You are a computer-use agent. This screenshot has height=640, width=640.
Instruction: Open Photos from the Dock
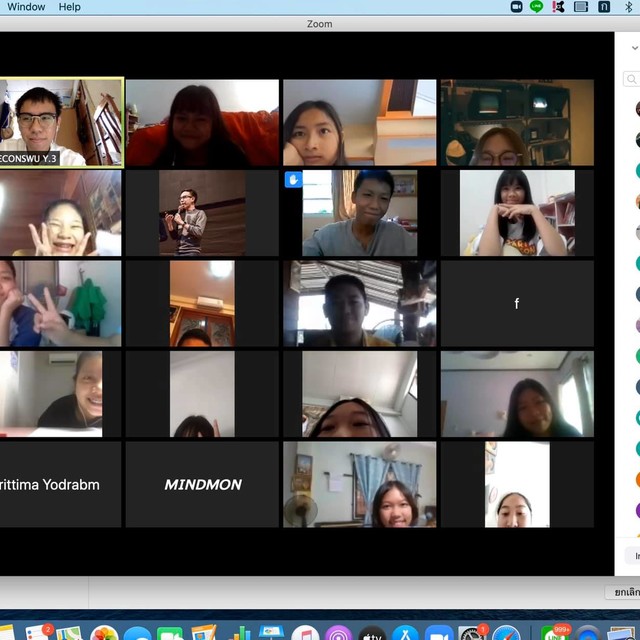pos(104,633)
